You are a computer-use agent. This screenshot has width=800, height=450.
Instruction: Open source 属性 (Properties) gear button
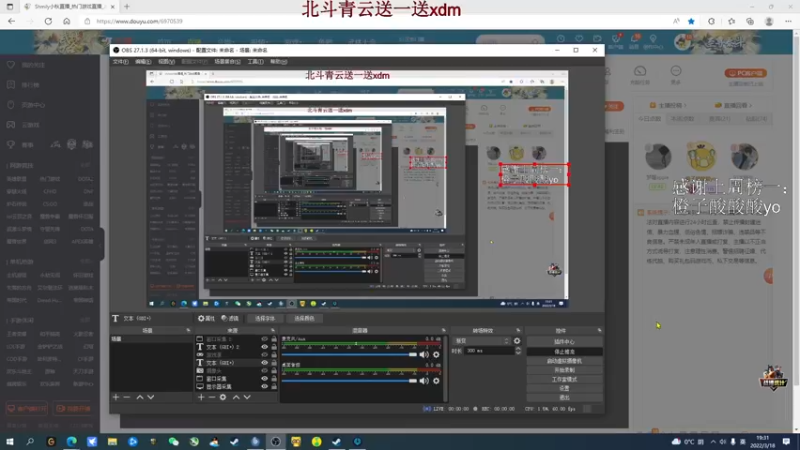coord(206,318)
